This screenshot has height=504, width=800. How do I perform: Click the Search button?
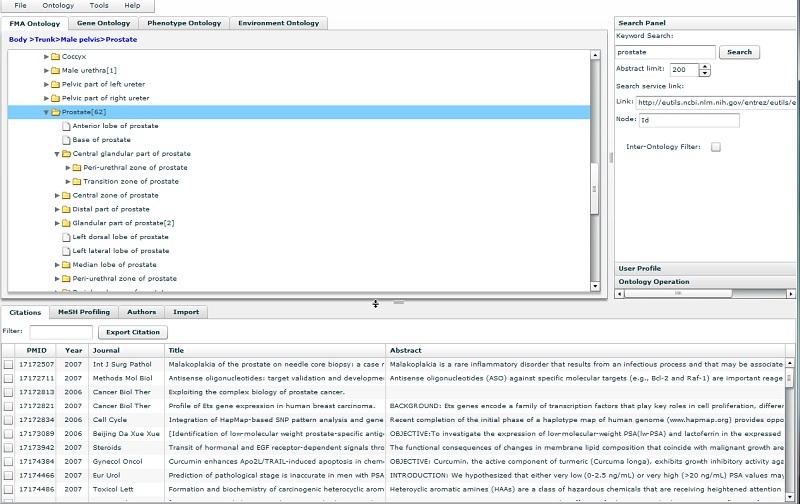coord(739,52)
